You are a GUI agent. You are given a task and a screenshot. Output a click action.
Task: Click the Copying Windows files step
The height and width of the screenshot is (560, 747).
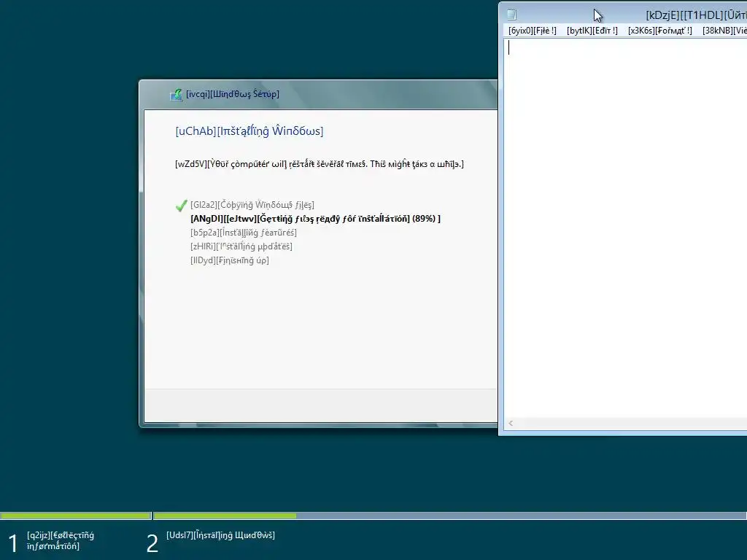tap(252, 205)
